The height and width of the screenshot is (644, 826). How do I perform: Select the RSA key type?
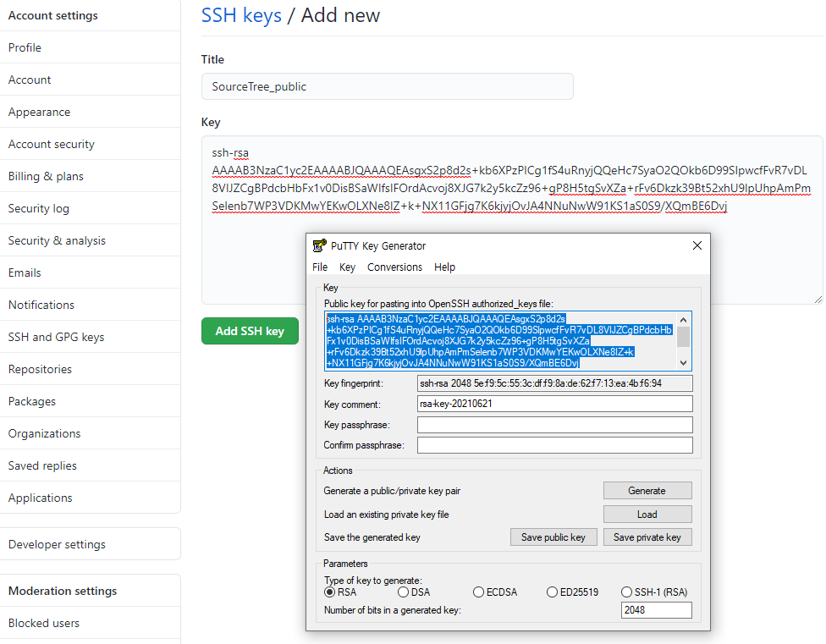pos(340,592)
